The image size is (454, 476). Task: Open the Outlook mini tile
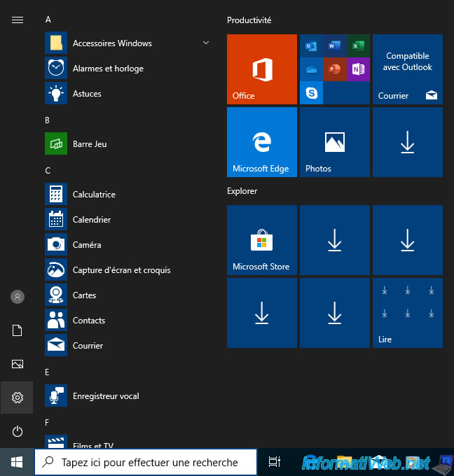(311, 45)
